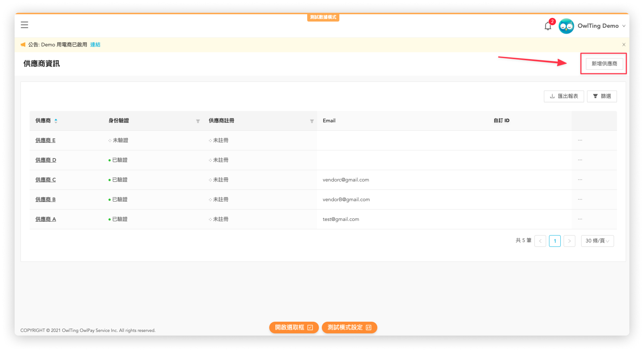Open the 供應商 B link
This screenshot has width=644, height=352.
(45, 200)
